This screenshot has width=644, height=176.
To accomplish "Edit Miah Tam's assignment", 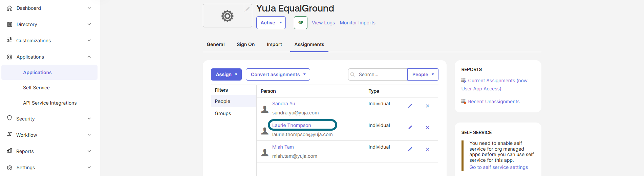I will click(410, 149).
